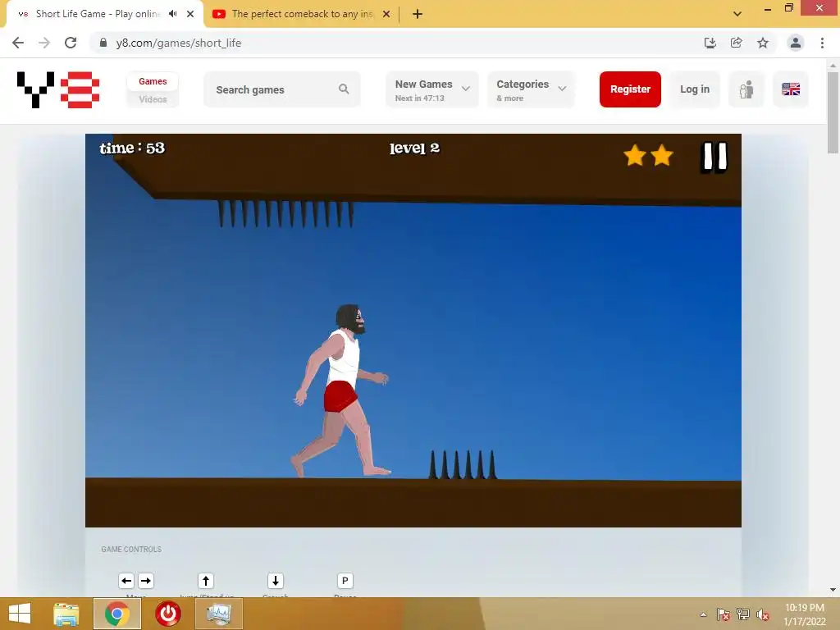This screenshot has width=840, height=630.
Task: Switch to the Short Life Game tab
Action: (98, 14)
